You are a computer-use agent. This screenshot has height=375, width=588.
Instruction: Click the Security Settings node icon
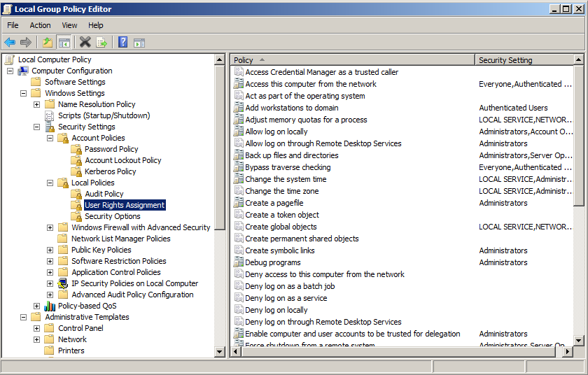50,127
